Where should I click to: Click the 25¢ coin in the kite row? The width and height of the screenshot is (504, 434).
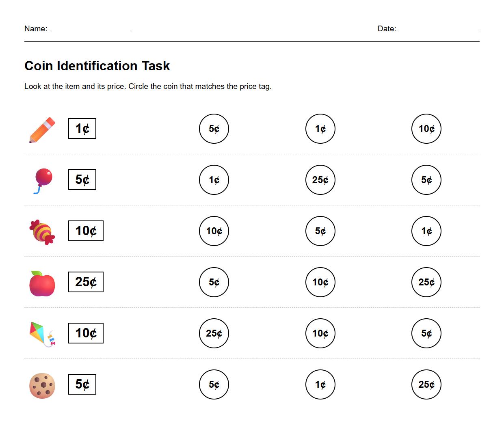[214, 333]
